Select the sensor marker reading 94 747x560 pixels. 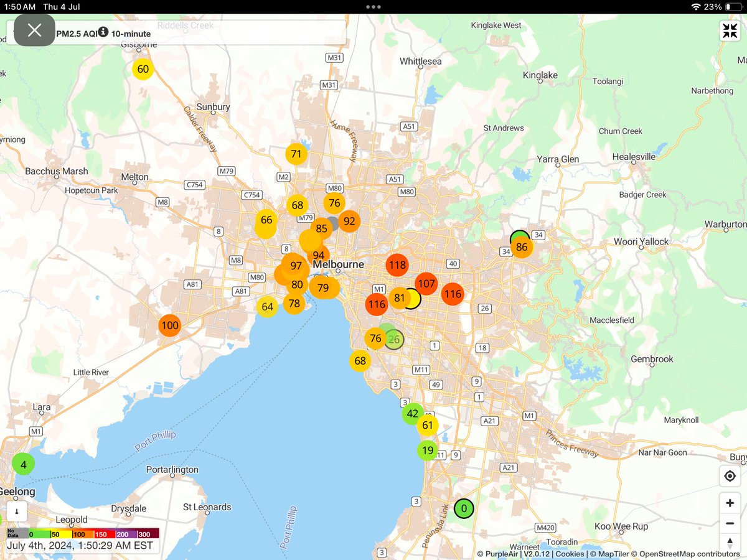click(319, 255)
